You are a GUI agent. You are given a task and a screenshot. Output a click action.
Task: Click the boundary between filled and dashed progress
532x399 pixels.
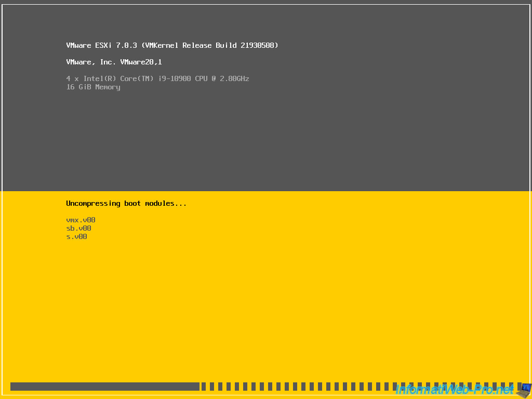coord(200,387)
